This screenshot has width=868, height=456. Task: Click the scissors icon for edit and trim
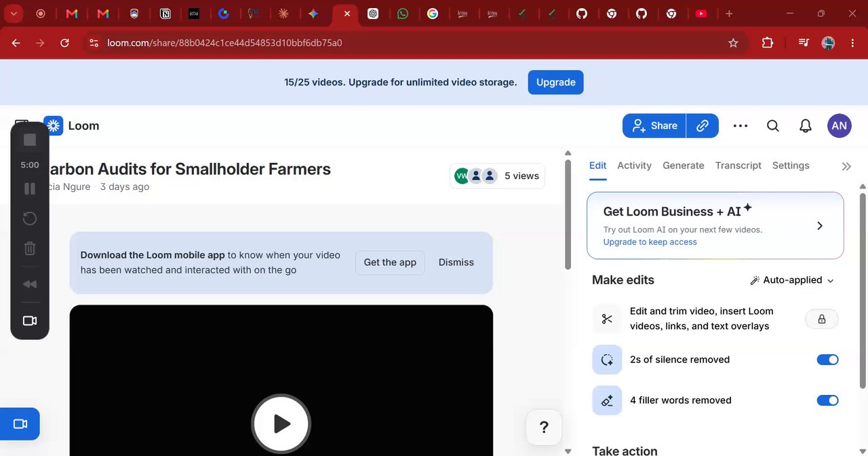(x=607, y=319)
